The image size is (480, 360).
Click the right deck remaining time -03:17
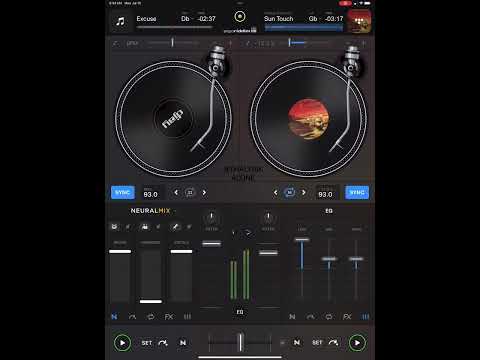334,19
